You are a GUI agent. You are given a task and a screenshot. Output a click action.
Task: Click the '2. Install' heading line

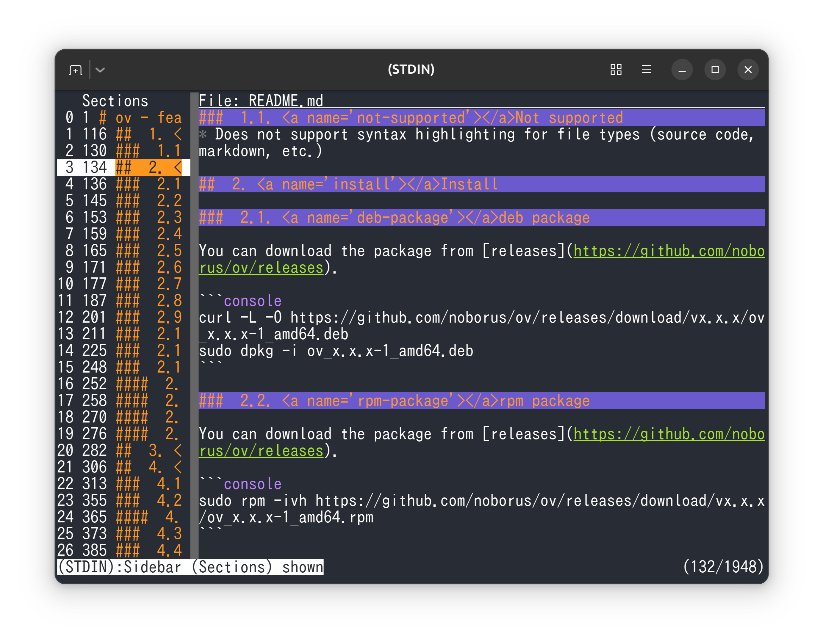(x=482, y=184)
